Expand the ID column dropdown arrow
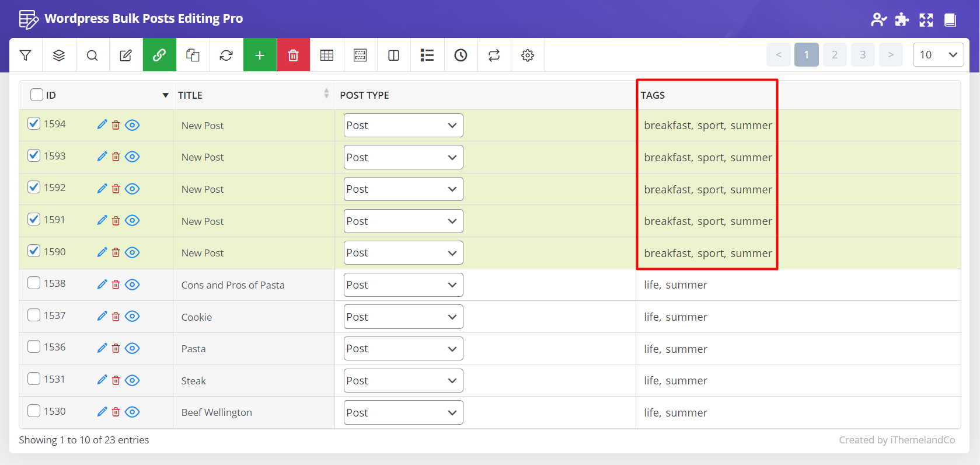Screen dimensions: 980x465 [166, 95]
